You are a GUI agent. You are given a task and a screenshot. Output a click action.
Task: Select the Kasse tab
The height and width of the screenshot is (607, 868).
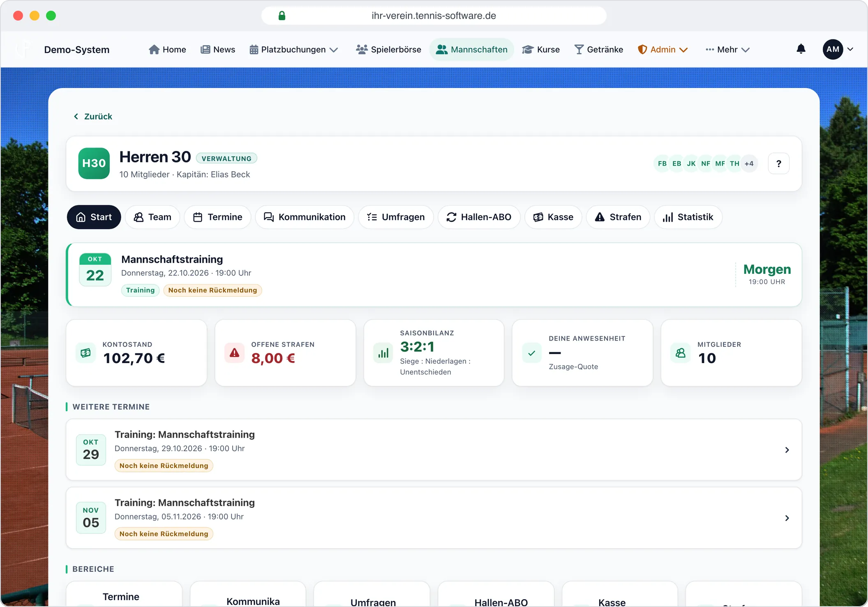click(553, 217)
